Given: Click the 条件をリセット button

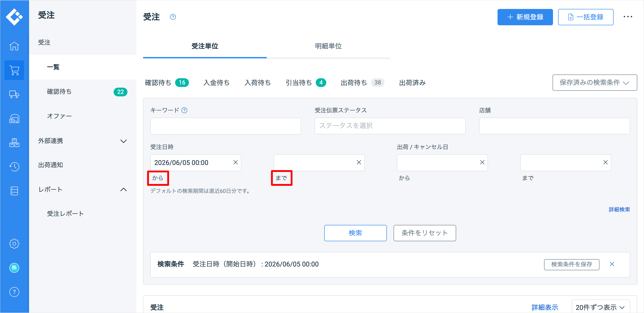Looking at the screenshot, I should tap(424, 233).
